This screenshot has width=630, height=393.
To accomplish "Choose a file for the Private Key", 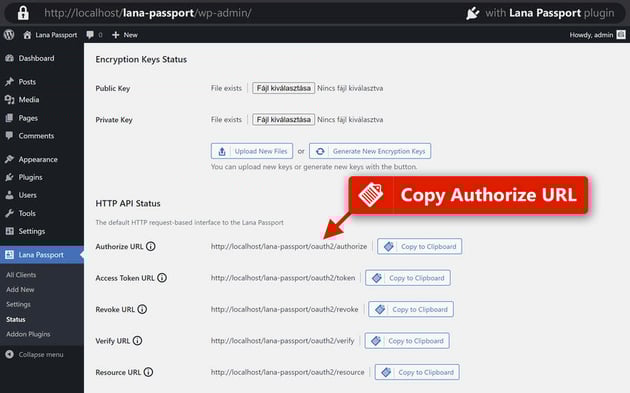I will pos(284,119).
